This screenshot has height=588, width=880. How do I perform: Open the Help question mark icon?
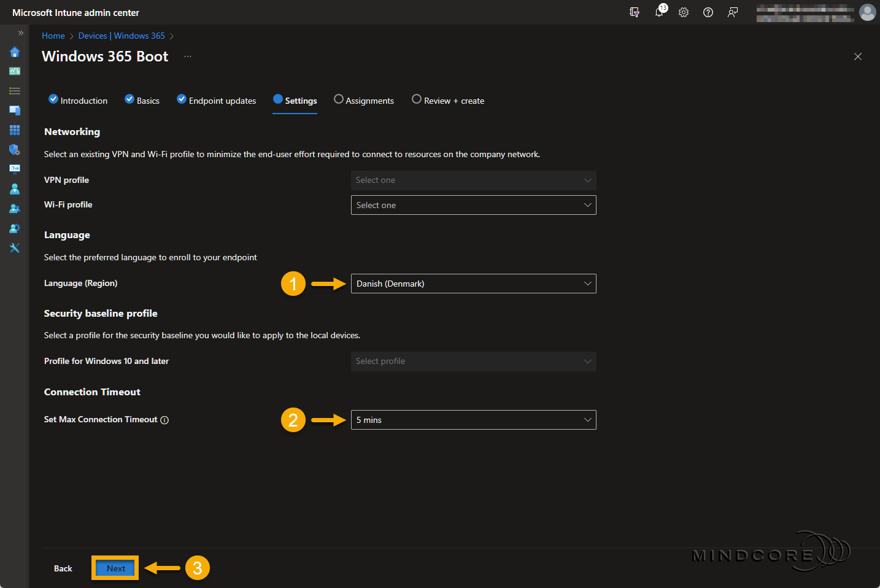708,12
